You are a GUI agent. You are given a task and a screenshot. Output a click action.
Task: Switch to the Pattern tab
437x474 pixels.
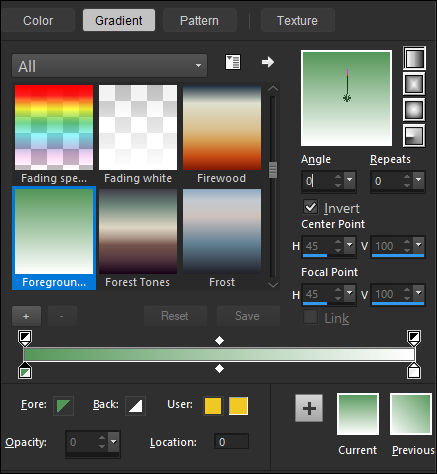point(200,21)
